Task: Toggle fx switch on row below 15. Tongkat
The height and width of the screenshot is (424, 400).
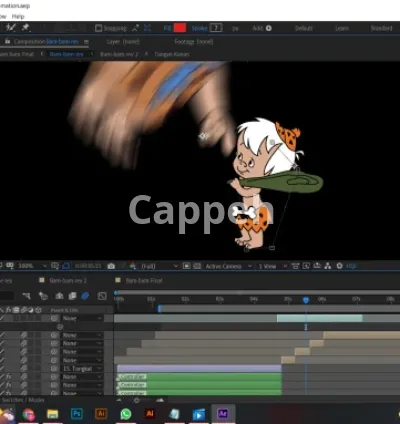Action: click(x=9, y=377)
